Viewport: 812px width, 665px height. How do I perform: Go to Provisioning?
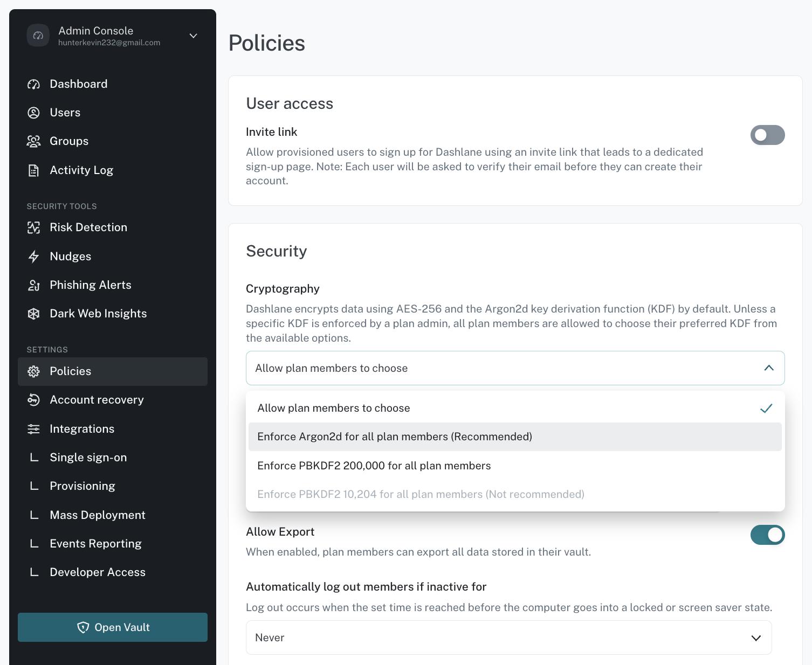(x=113, y=486)
